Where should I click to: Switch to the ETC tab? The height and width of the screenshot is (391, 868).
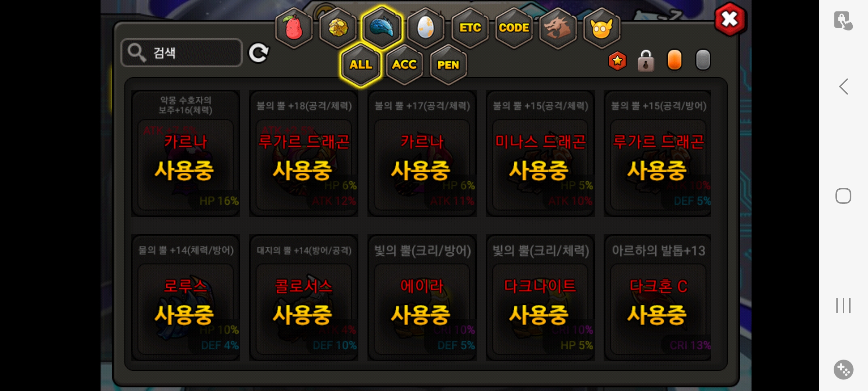tap(470, 28)
